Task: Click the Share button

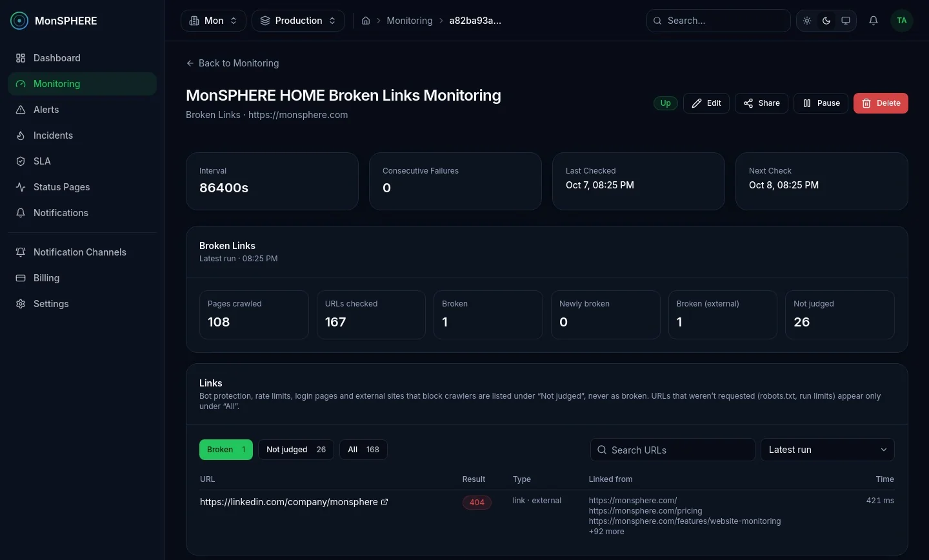Action: [x=761, y=103]
